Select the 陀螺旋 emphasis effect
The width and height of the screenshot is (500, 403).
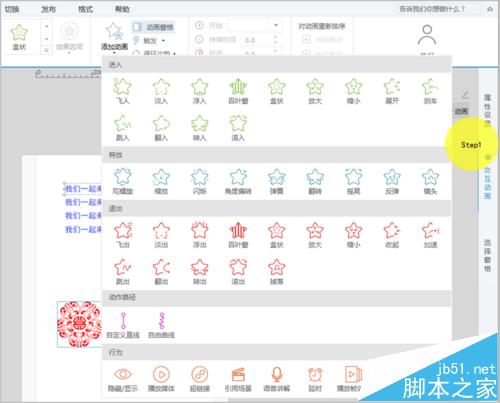coord(123,181)
